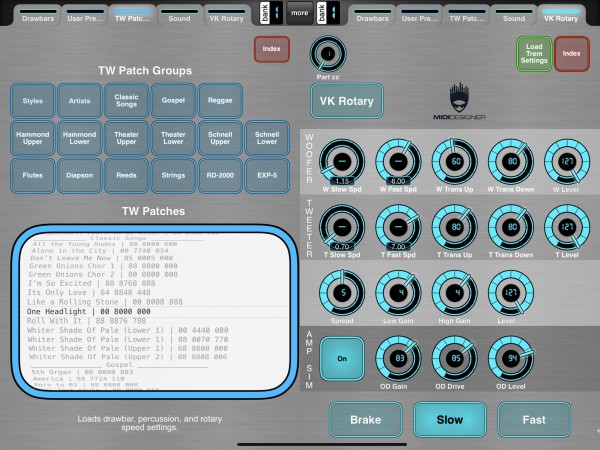
Task: Click the T Trans Down knob
Action: pyautogui.click(x=511, y=227)
